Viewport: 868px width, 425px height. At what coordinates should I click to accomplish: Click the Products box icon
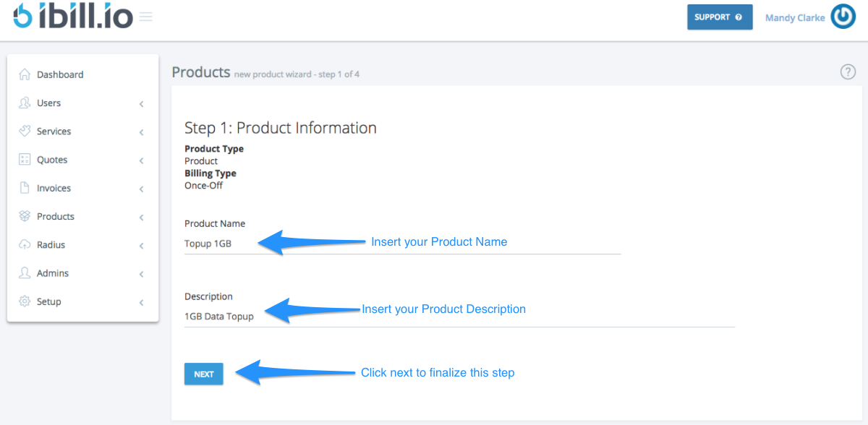click(x=24, y=216)
